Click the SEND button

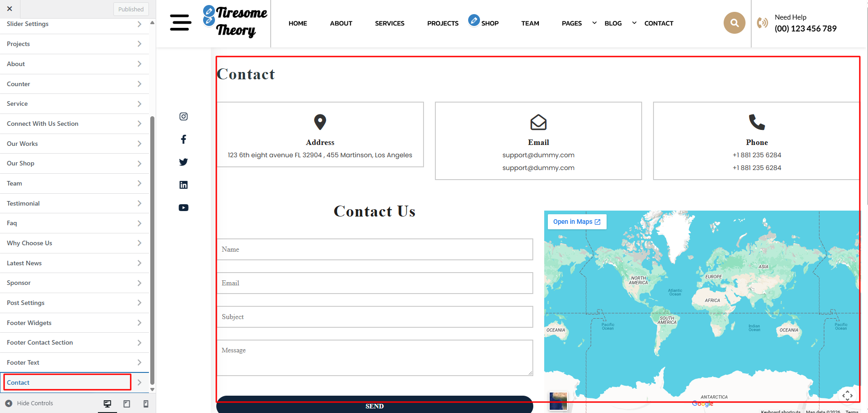(375, 405)
